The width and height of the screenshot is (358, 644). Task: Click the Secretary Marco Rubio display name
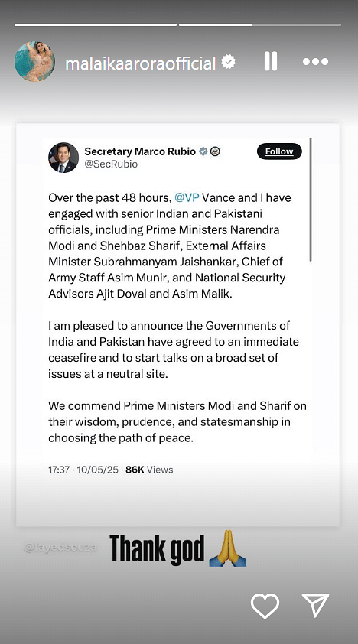pos(140,151)
